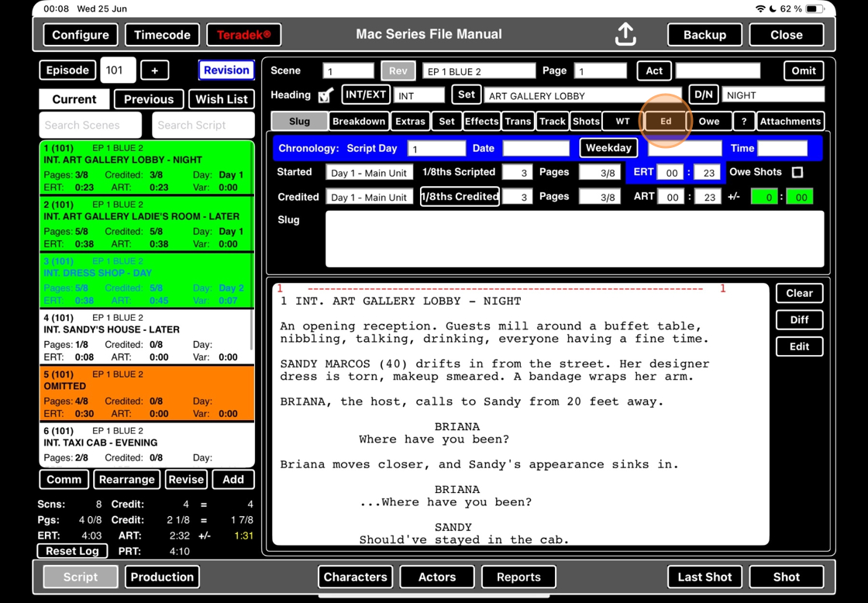This screenshot has height=603, width=868.
Task: Click the 1/8ths Credited button
Action: [460, 197]
